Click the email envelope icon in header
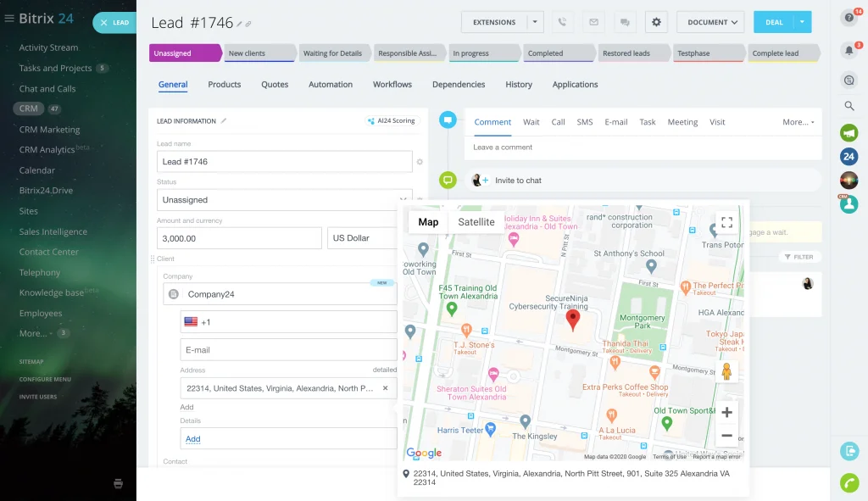This screenshot has height=501, width=868. point(593,22)
